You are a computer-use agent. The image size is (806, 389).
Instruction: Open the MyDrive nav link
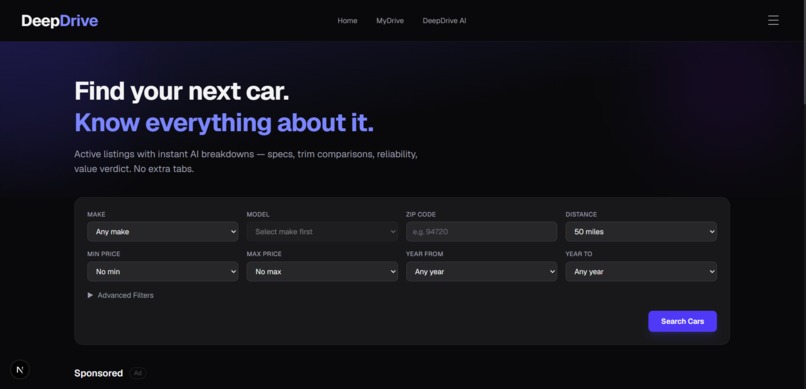[390, 21]
